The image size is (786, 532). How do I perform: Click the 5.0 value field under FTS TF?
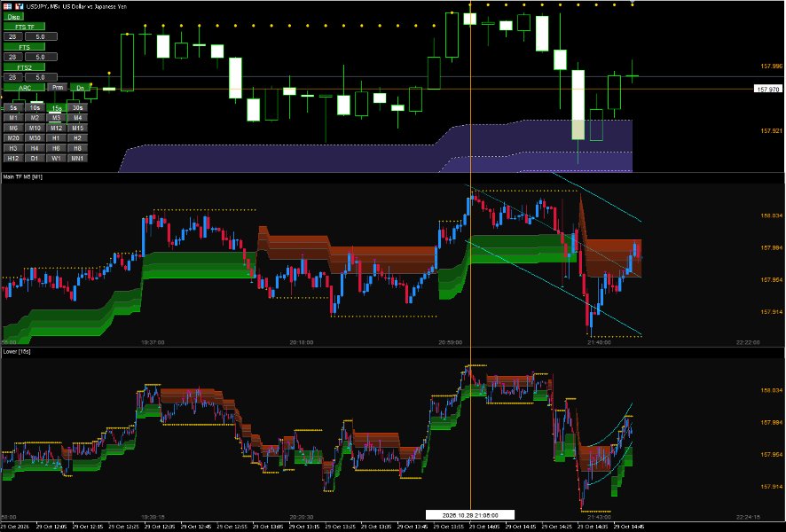pyautogui.click(x=41, y=36)
